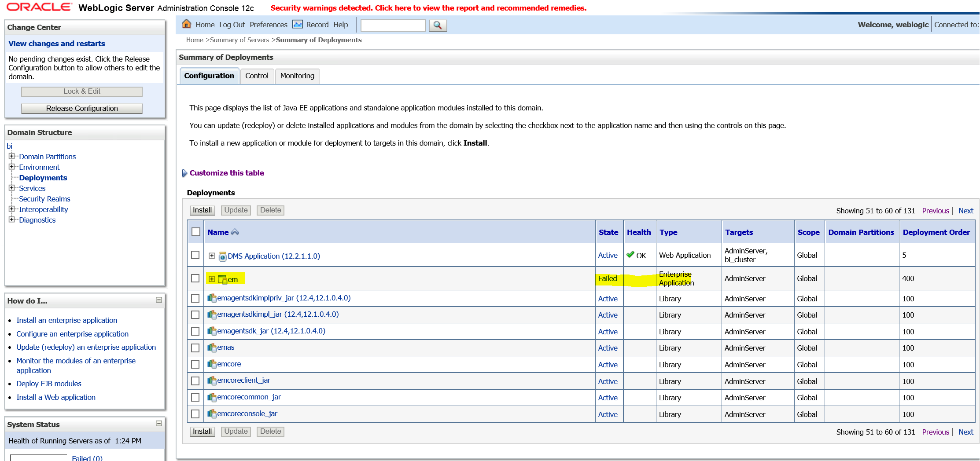
Task: Click the bi domain root link
Action: coord(9,146)
